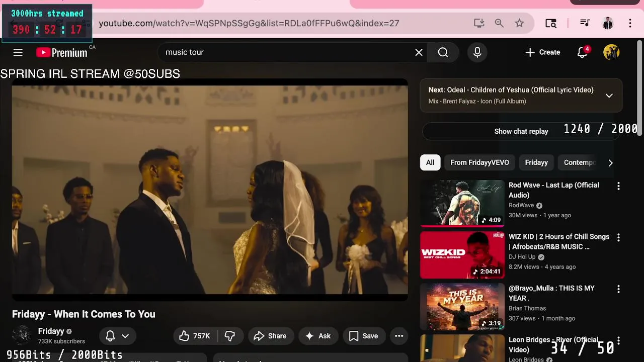This screenshot has height=362, width=644.
Task: Save the video to playlist
Action: (x=364, y=336)
